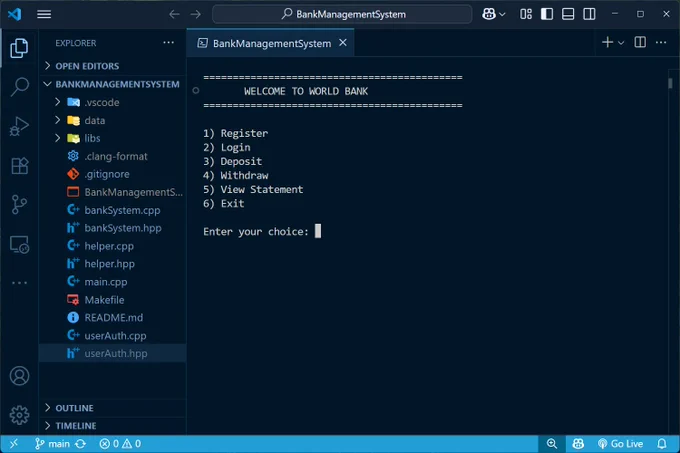Open the Accounts menu
This screenshot has width=680, height=453.
click(x=19, y=376)
